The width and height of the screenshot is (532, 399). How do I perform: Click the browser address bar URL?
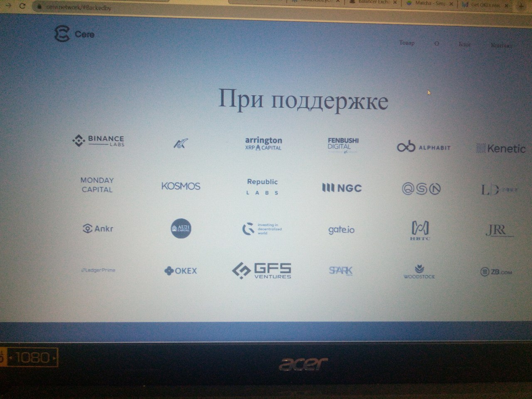click(78, 7)
